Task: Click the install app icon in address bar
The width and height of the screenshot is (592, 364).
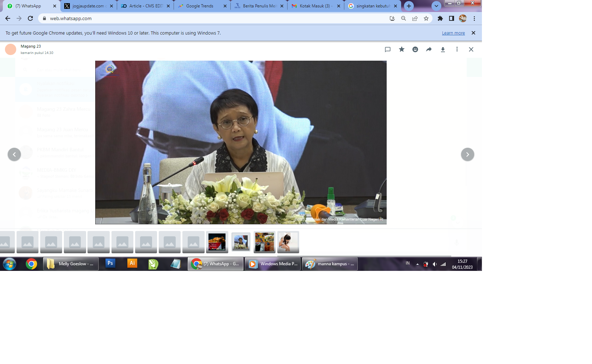Action: pyautogui.click(x=392, y=18)
